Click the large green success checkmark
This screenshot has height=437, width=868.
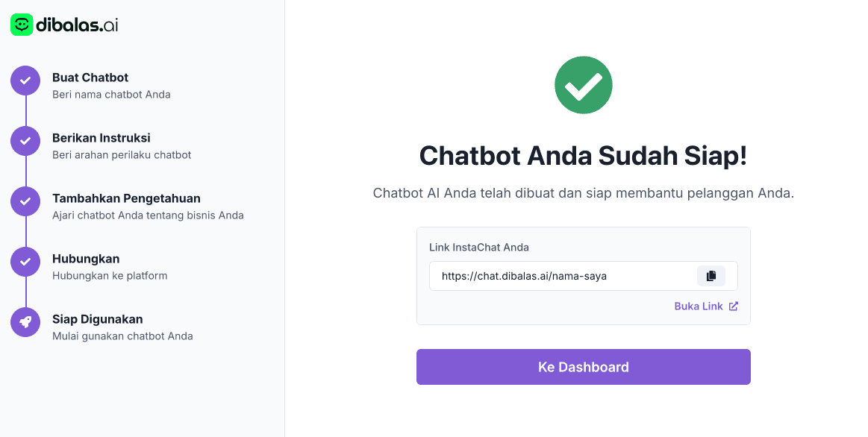(x=583, y=85)
